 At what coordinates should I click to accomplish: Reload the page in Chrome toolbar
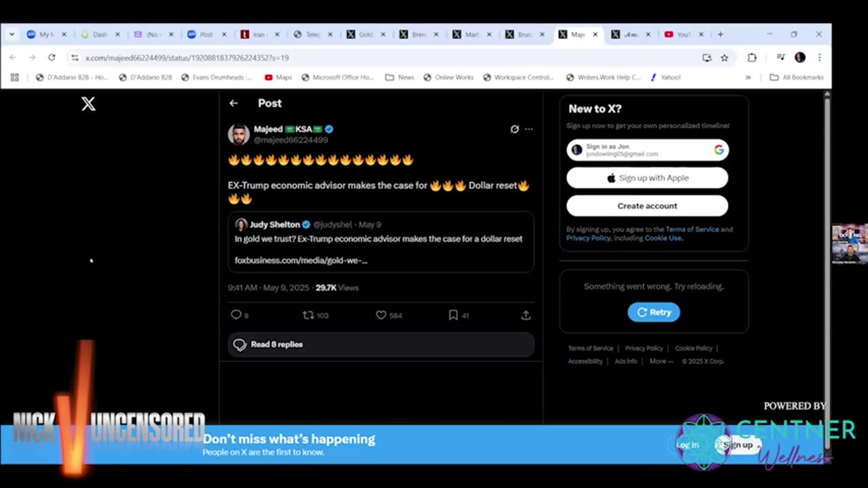click(x=52, y=58)
